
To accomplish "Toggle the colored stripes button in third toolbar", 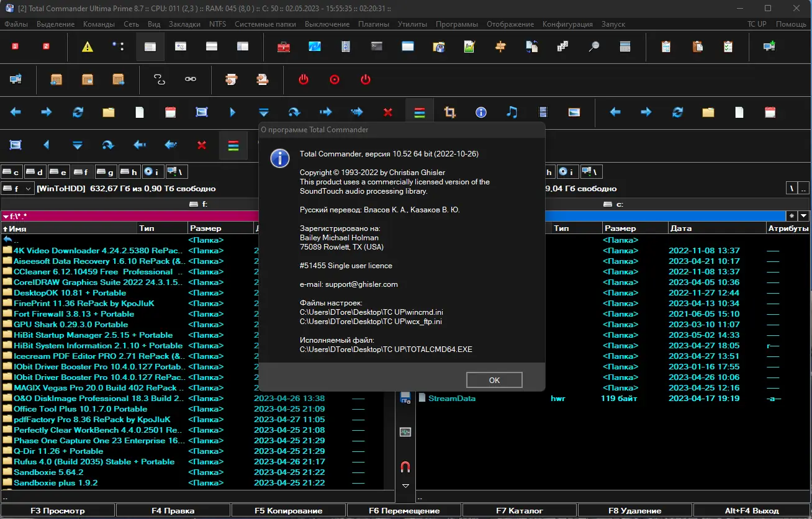I will 419,112.
